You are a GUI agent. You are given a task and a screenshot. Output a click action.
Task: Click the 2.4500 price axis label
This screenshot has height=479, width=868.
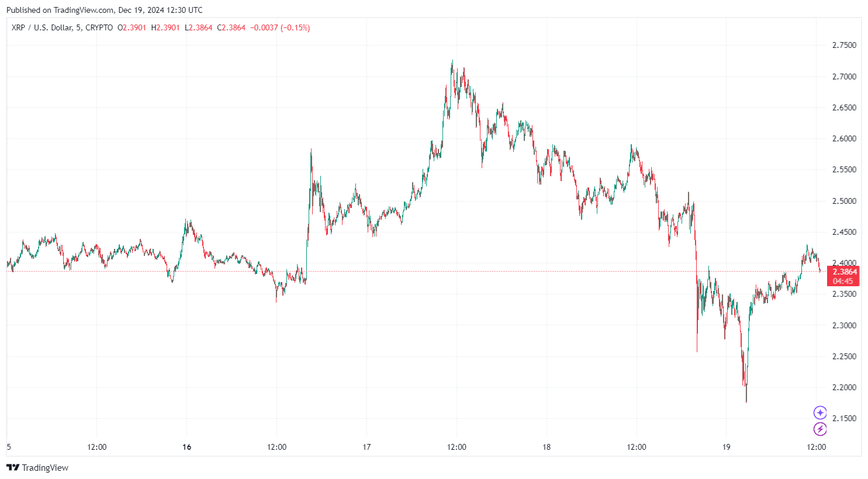click(x=844, y=232)
